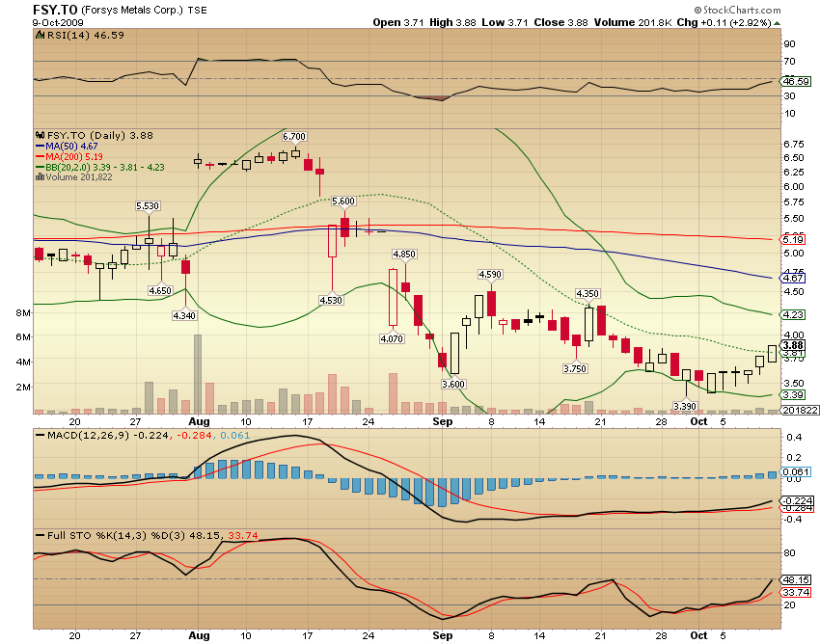Select the FSY.TO ticker title
820x644 pixels.
tap(55, 10)
